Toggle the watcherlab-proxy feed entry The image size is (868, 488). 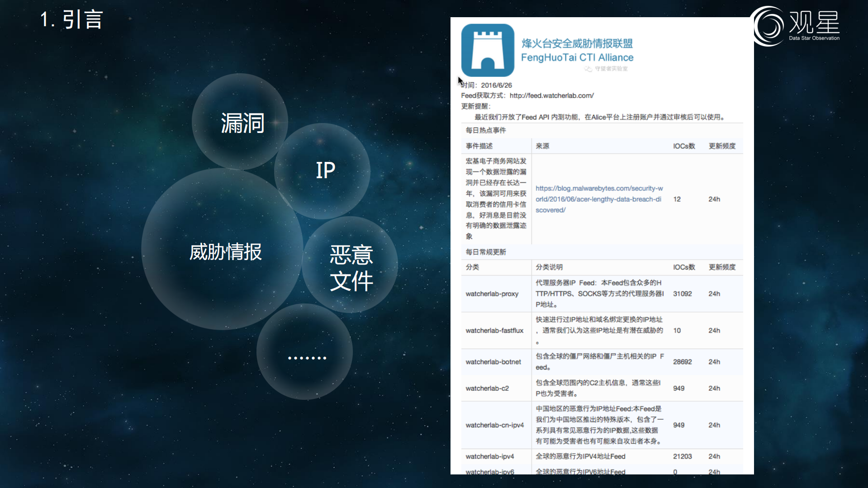tap(492, 294)
